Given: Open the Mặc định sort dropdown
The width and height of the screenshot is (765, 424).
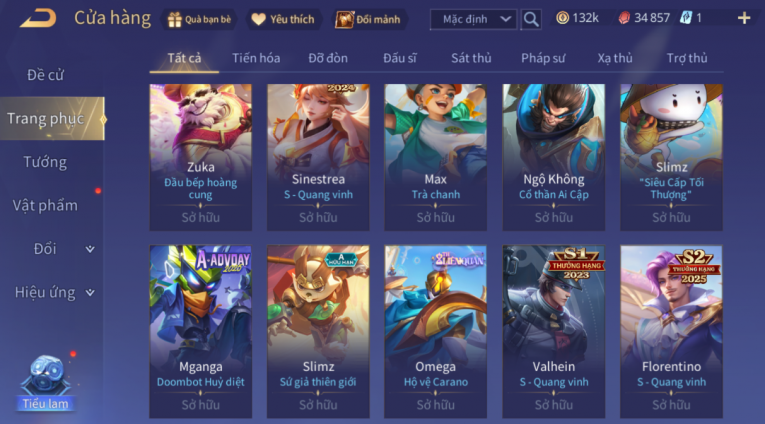Looking at the screenshot, I should (473, 20).
